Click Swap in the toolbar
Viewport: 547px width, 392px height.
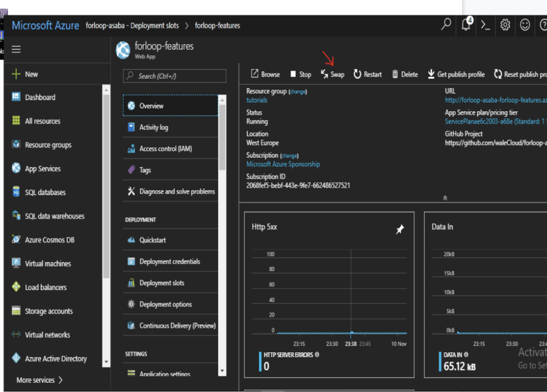(x=333, y=75)
